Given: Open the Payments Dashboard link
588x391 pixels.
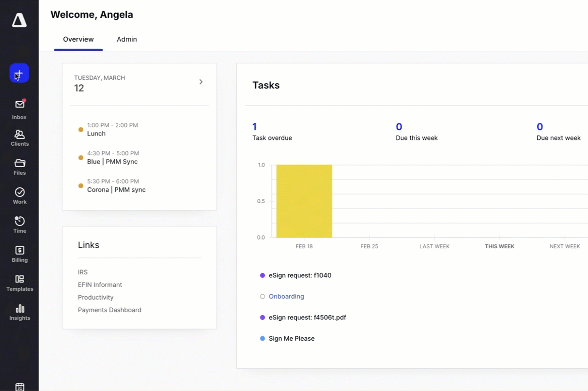Looking at the screenshot, I should [x=109, y=310].
